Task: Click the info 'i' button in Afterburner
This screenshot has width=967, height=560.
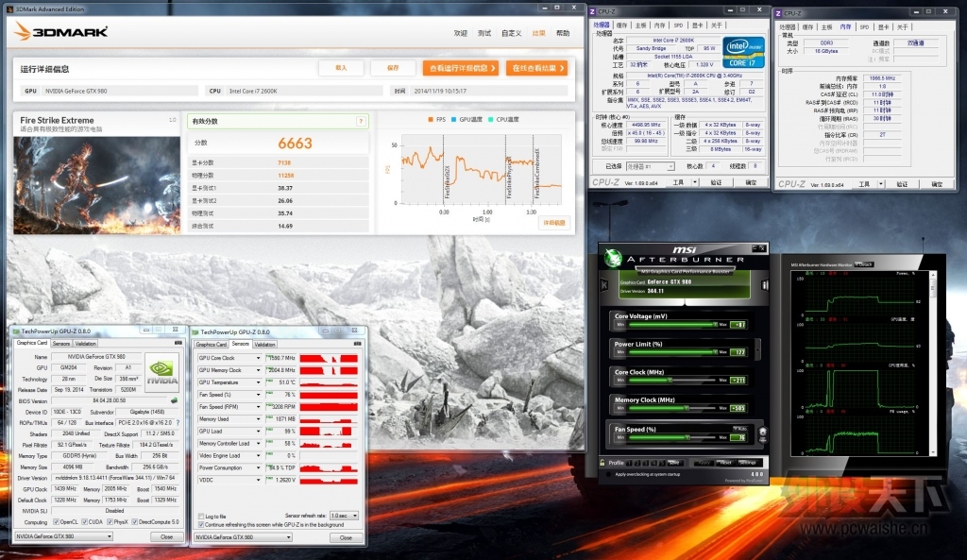Action: click(765, 284)
